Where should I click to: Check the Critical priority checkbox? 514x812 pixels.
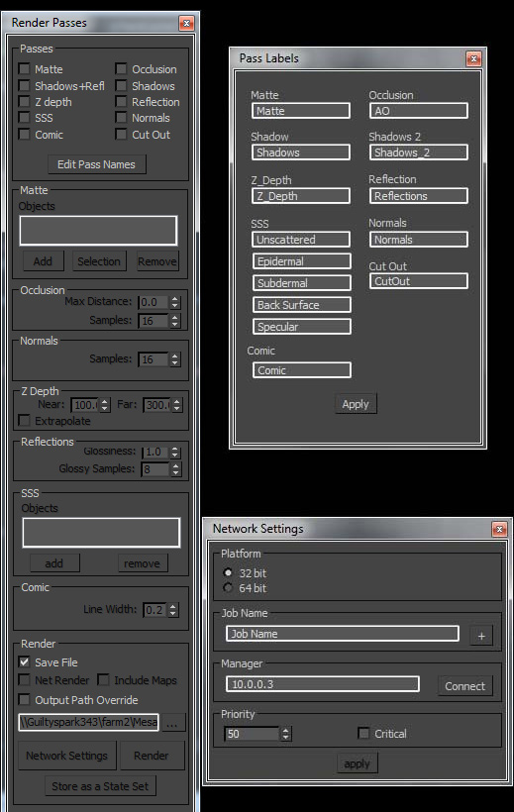point(363,734)
